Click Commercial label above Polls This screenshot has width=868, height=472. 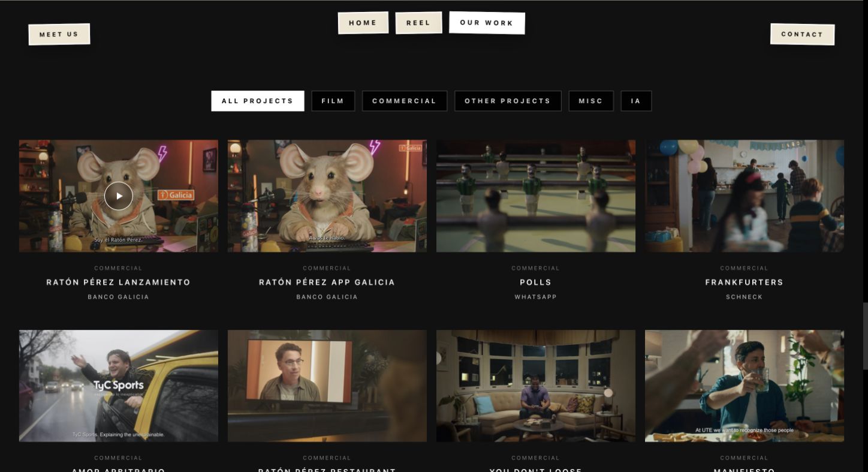point(536,268)
